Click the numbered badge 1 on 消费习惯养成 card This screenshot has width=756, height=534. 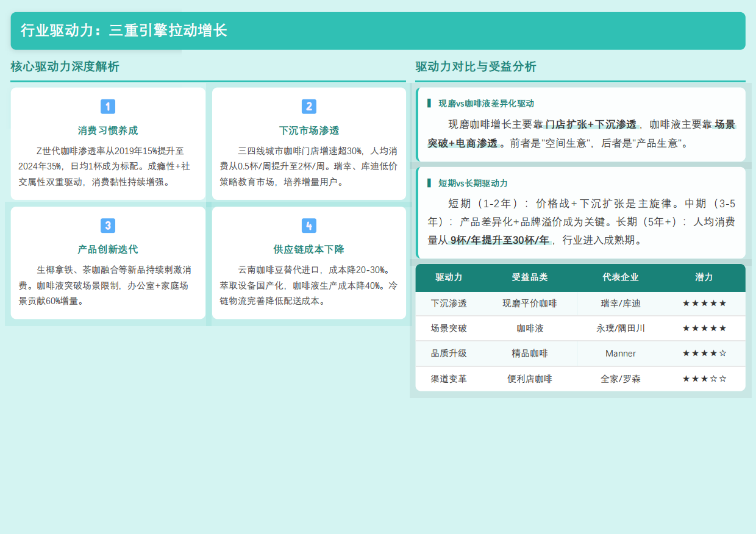coord(108,107)
